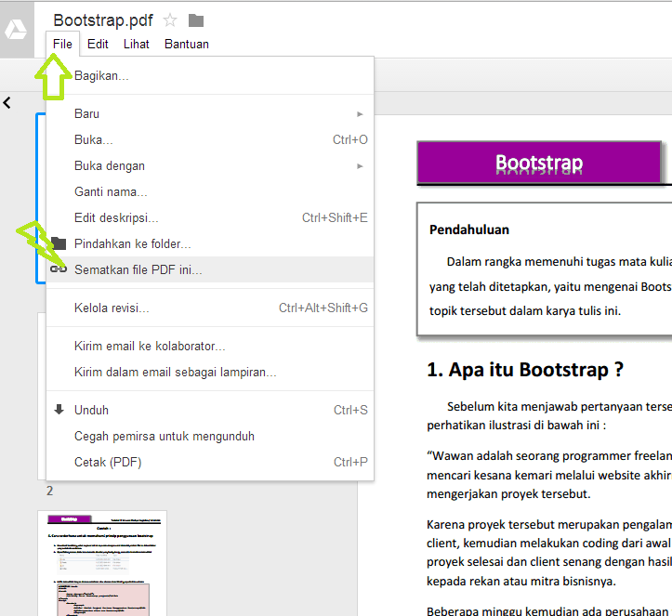This screenshot has width=672, height=616.
Task: Click the Pendahuluan heading in document
Action: (x=469, y=229)
